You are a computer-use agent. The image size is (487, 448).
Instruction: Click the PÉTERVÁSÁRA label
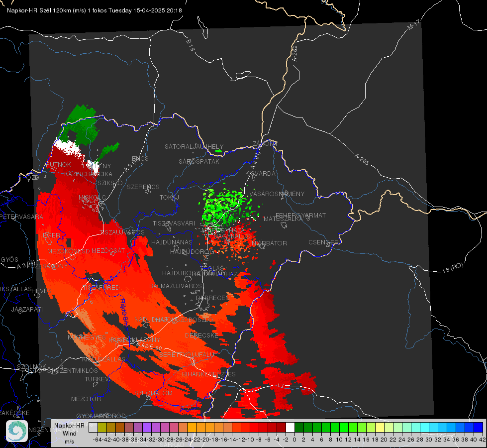21,217
